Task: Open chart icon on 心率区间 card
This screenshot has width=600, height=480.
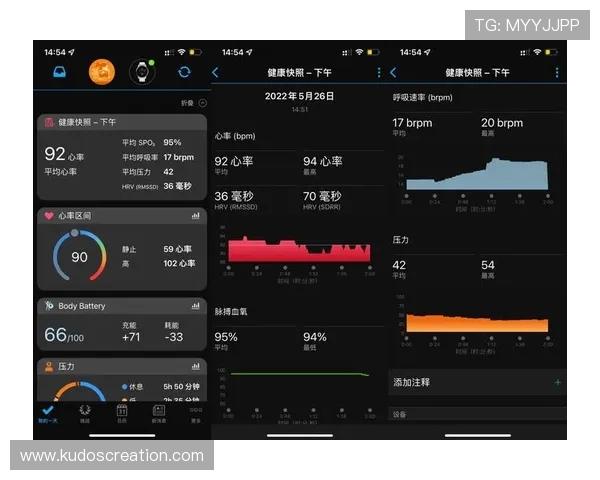Action: [x=196, y=216]
